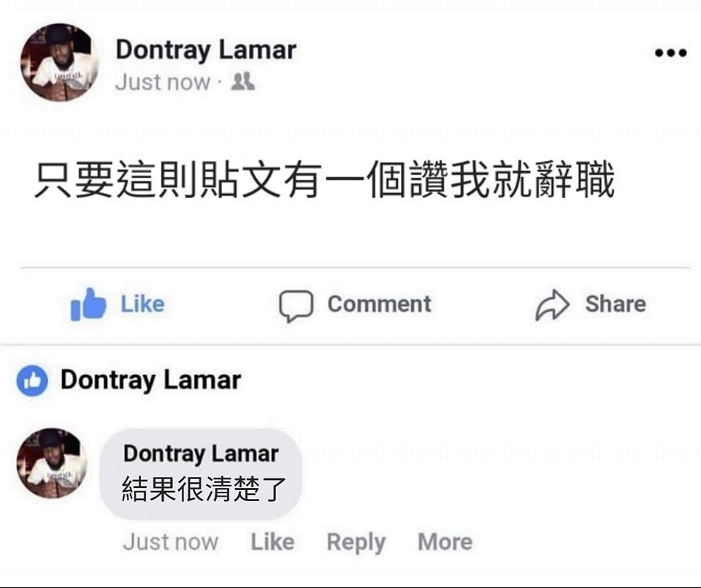This screenshot has width=701, height=588.
Task: Open commenter's profile picture avatar
Action: [52, 463]
